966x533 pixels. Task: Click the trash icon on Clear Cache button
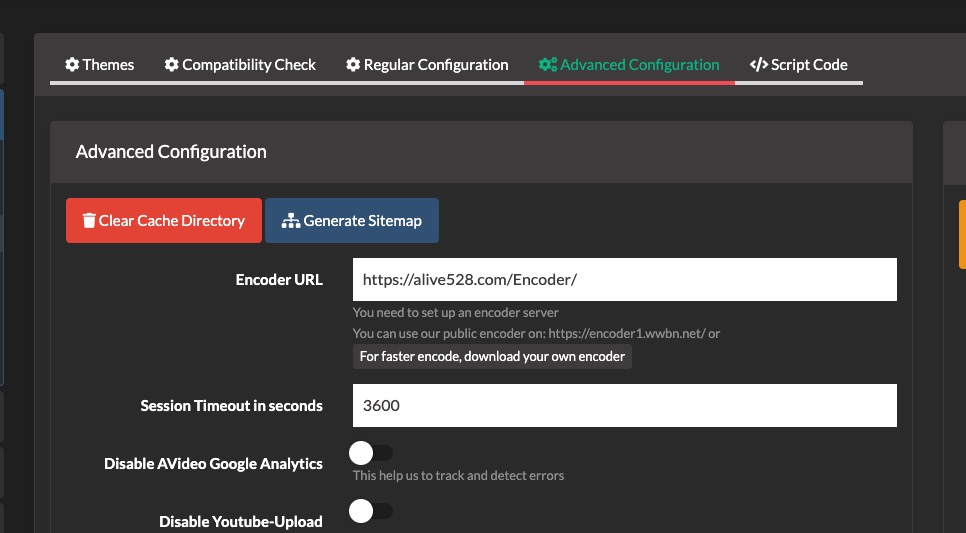89,221
